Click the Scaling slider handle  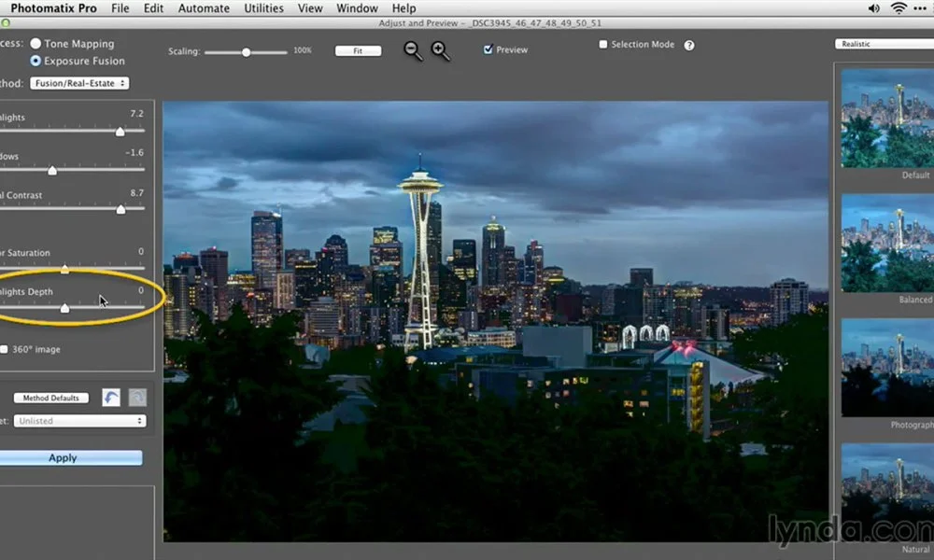(246, 52)
